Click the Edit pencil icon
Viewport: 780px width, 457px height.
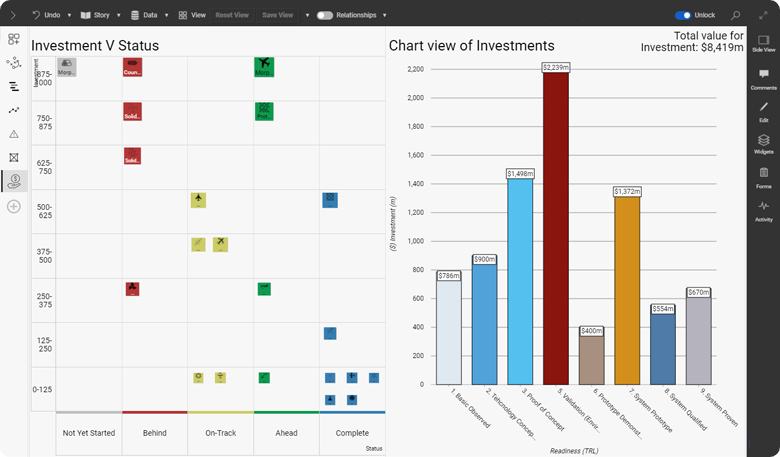pyautogui.click(x=763, y=110)
